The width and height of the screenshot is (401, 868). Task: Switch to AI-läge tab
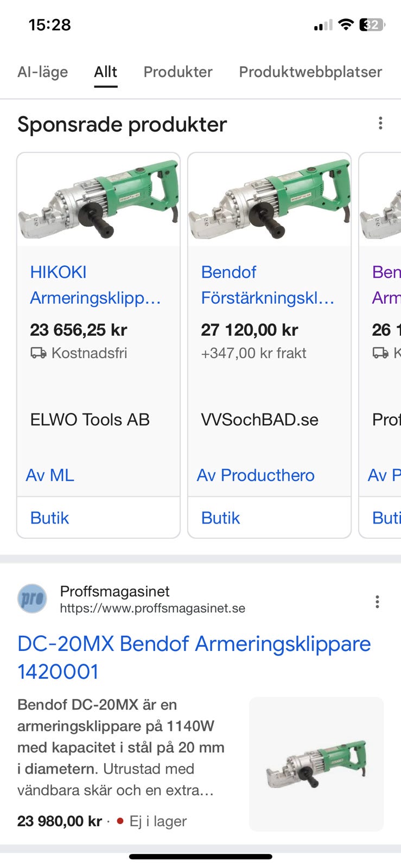pos(42,72)
